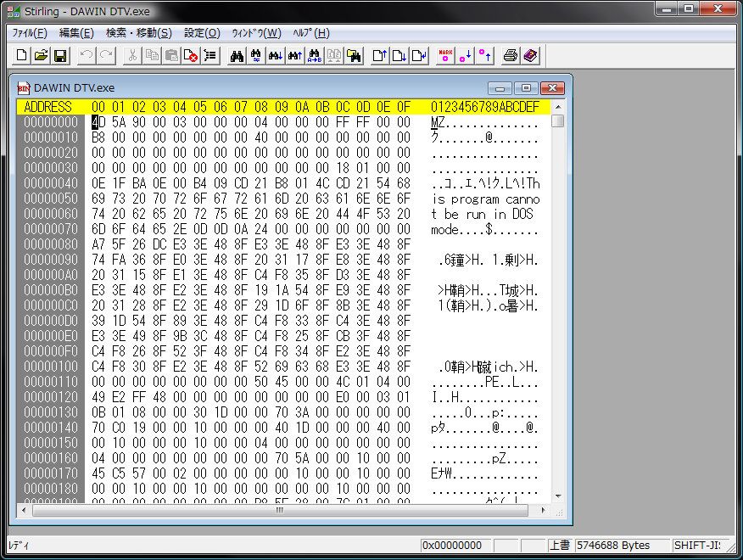The width and height of the screenshot is (743, 560).
Task: Open the 編集(E) menu
Action: coord(76,33)
